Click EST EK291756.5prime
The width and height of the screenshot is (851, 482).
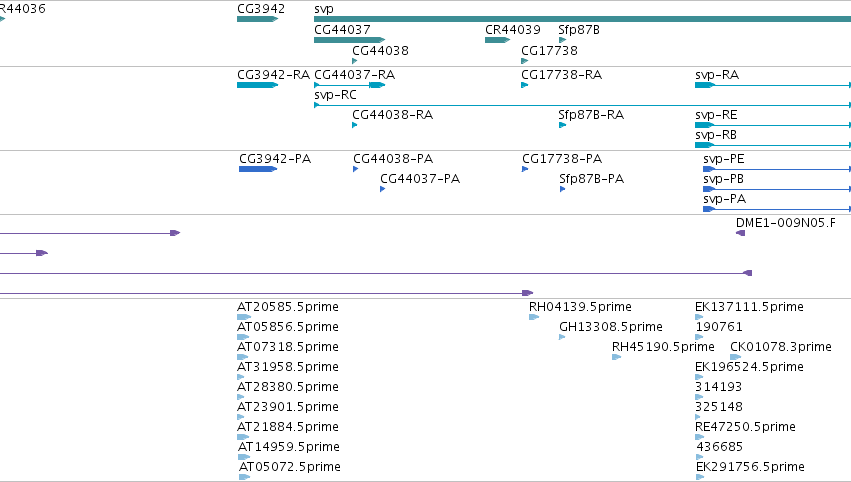751,468
